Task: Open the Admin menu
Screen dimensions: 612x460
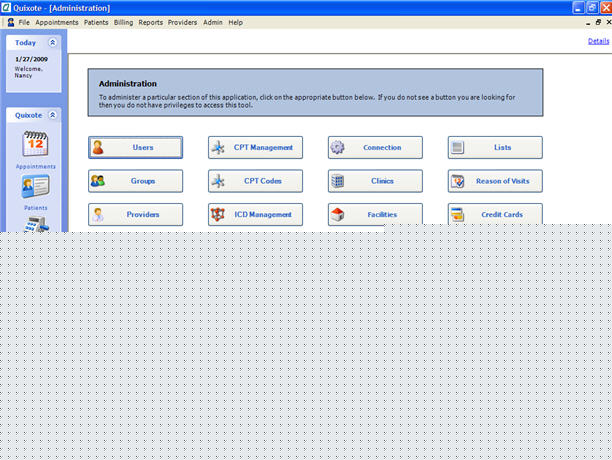Action: tap(213, 23)
